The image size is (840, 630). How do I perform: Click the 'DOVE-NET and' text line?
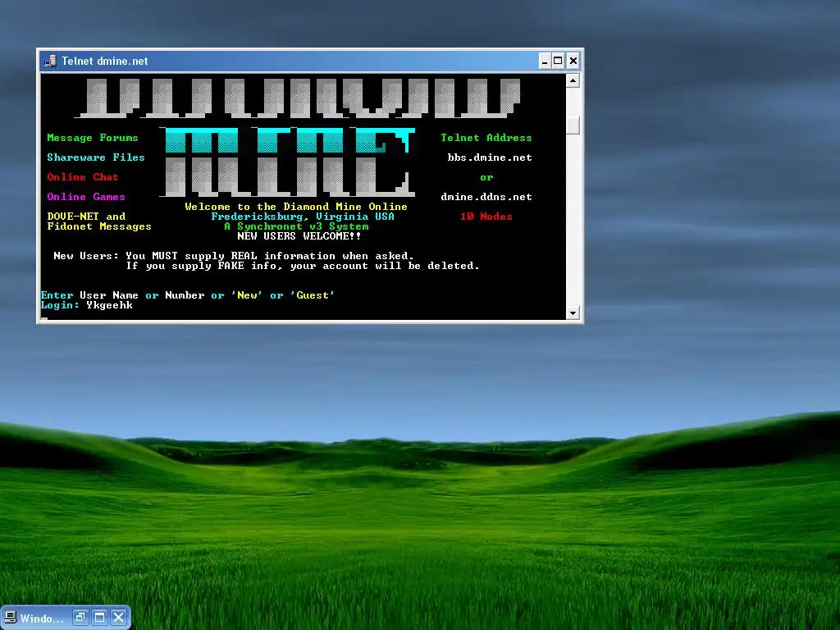click(85, 217)
